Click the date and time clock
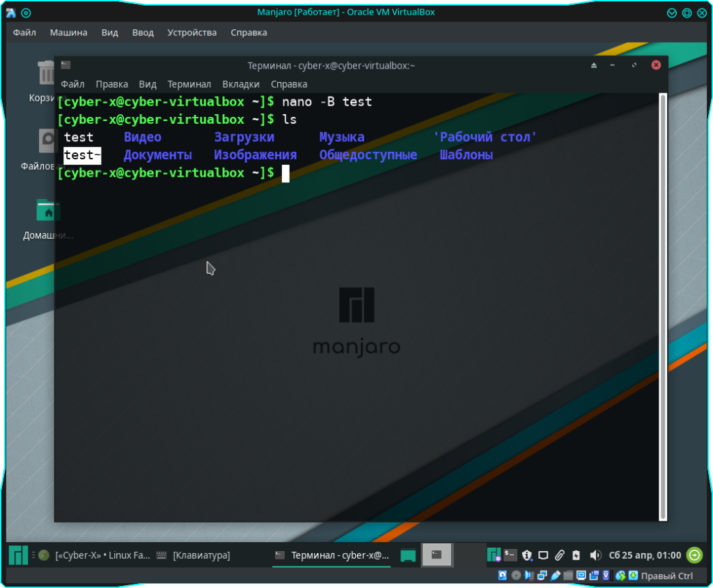This screenshot has height=588, width=713. (645, 555)
